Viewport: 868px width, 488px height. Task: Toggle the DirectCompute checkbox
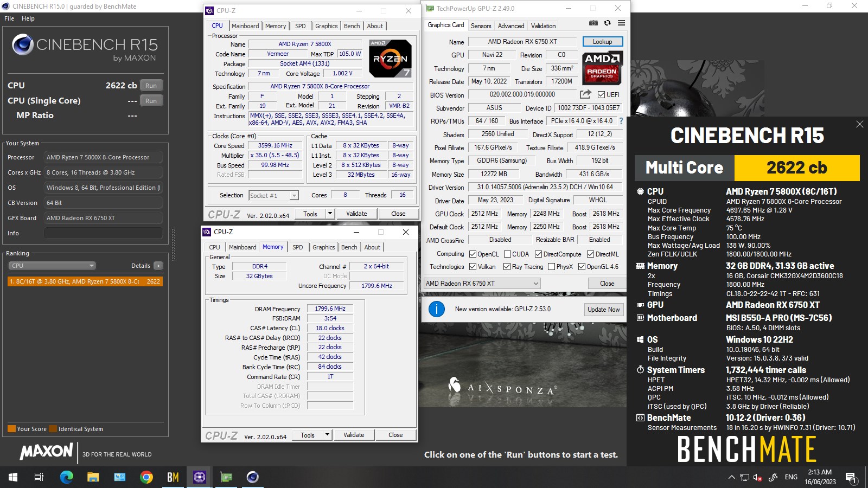pos(538,254)
